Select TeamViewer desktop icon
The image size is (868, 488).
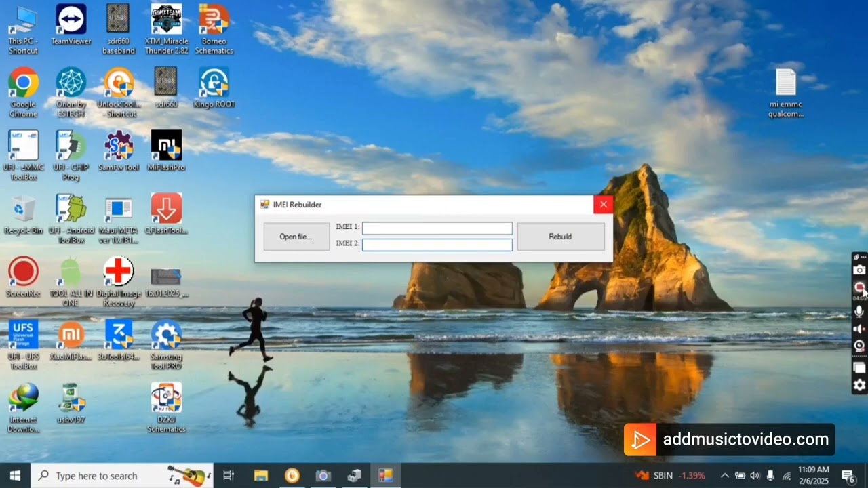71,25
